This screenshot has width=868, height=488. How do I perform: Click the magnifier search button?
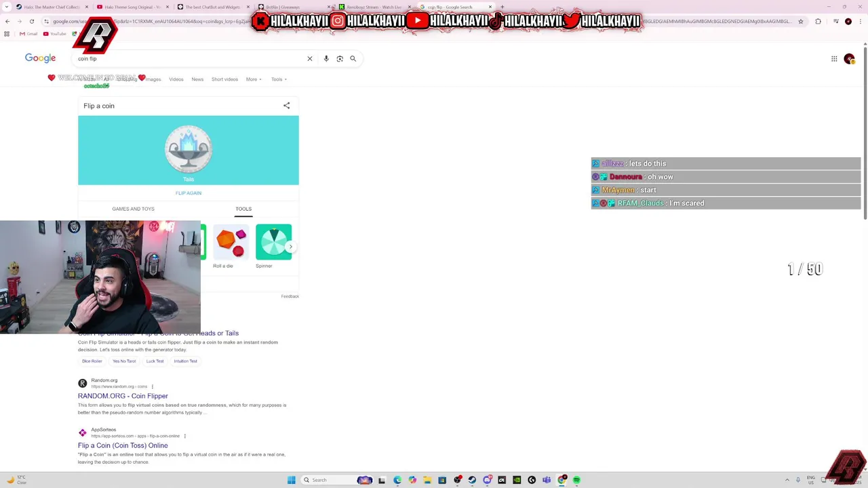tap(353, 59)
